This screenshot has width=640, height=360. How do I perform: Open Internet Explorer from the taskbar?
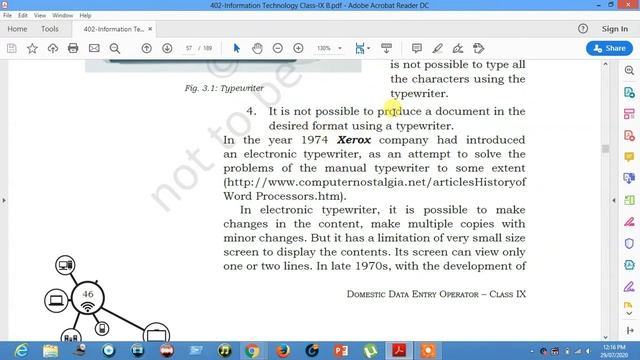[21, 351]
